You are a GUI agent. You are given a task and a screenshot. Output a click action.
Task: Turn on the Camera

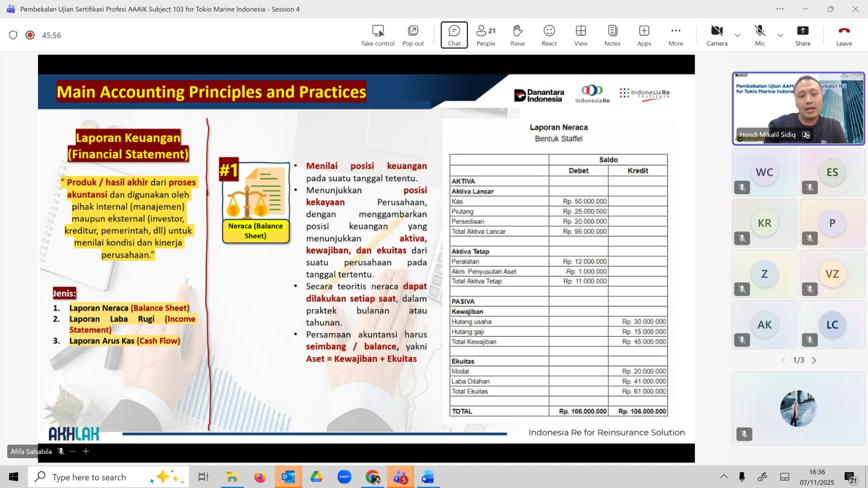(x=717, y=35)
